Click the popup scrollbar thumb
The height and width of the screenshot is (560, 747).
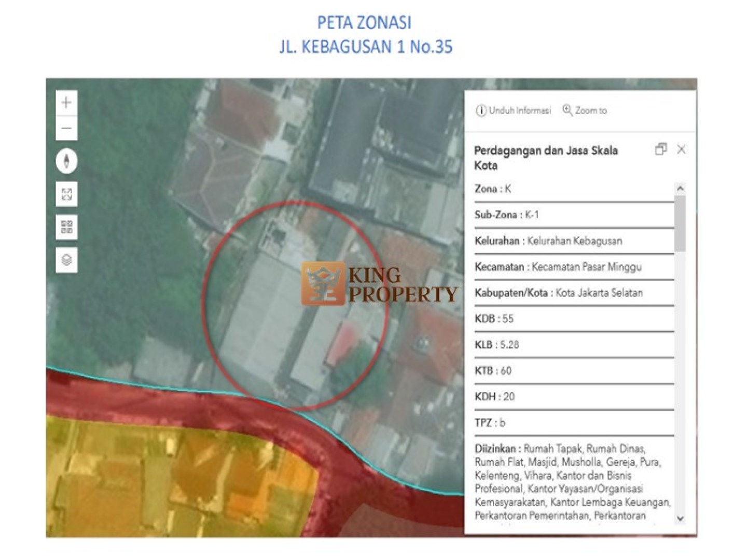pyautogui.click(x=680, y=223)
